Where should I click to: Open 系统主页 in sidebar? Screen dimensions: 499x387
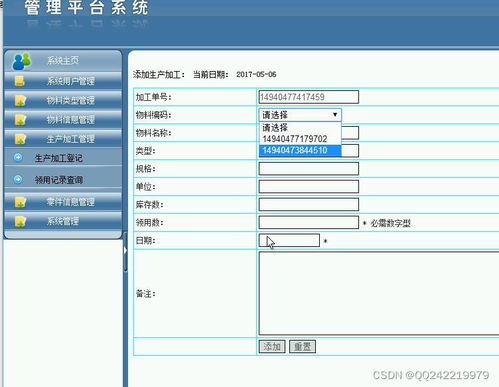tap(63, 61)
